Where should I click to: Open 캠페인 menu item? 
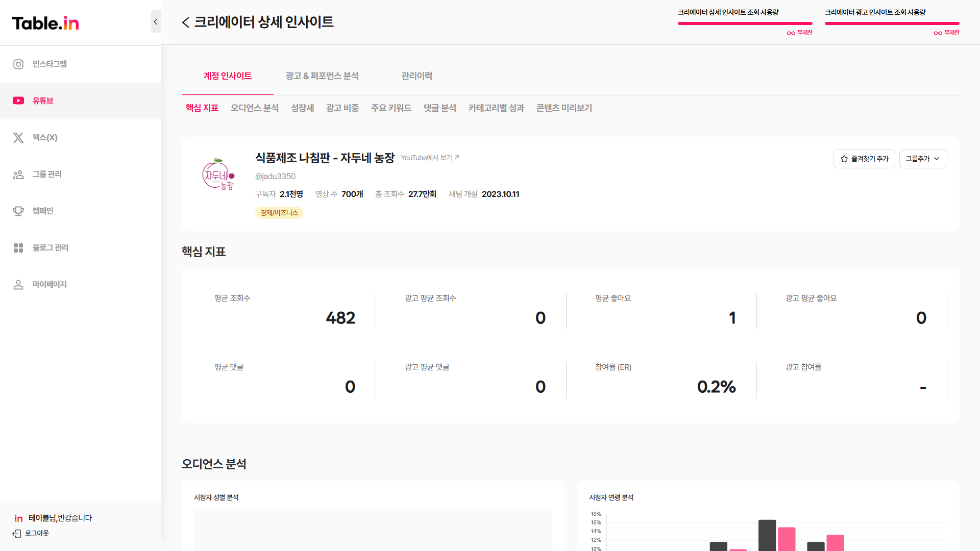pyautogui.click(x=81, y=211)
